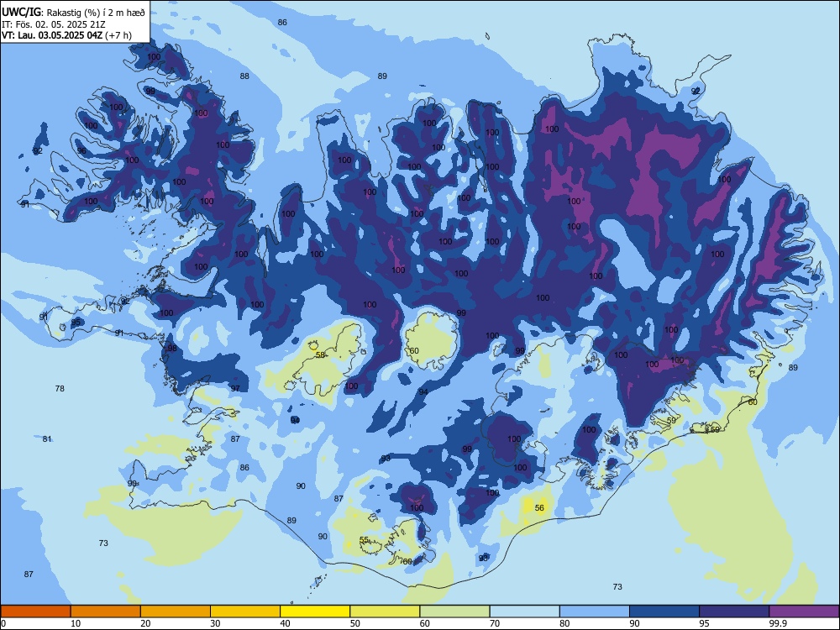Select the '56' value on the bright yellow patch
This screenshot has width=840, height=630.
[539, 508]
